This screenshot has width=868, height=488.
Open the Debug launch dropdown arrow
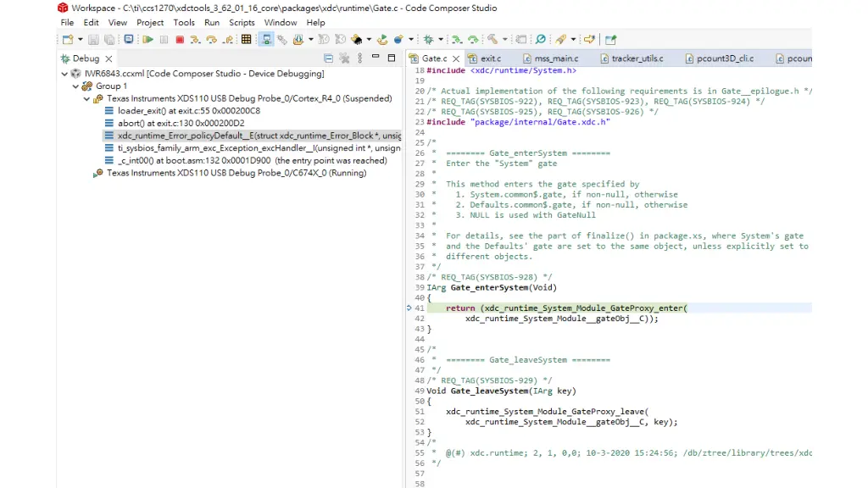pos(441,39)
